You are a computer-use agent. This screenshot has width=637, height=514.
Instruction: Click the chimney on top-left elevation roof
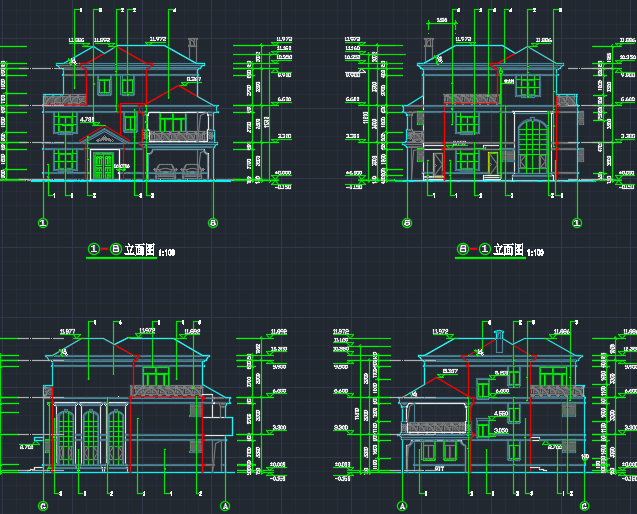[x=192, y=47]
